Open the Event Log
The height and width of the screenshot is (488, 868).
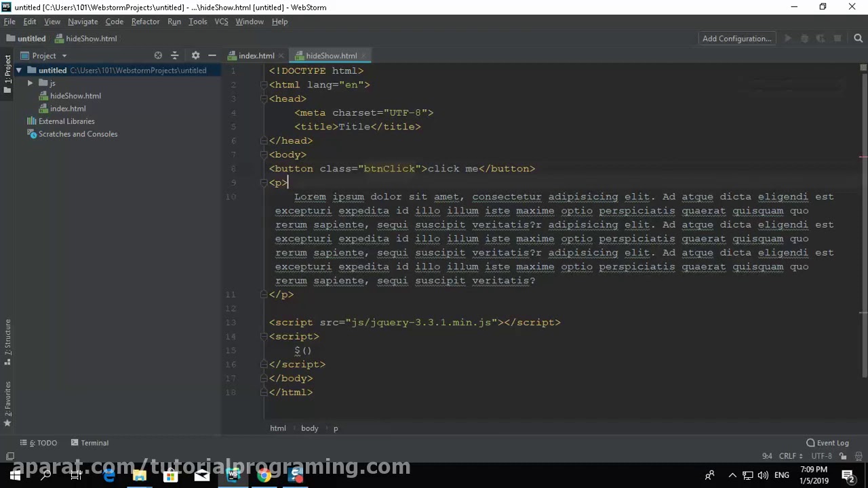click(827, 443)
